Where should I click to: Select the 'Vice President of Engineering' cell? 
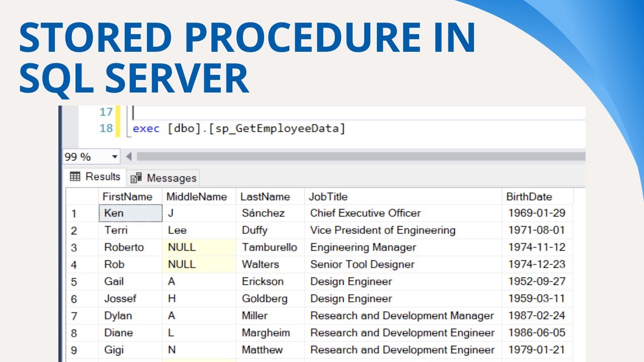click(403, 230)
